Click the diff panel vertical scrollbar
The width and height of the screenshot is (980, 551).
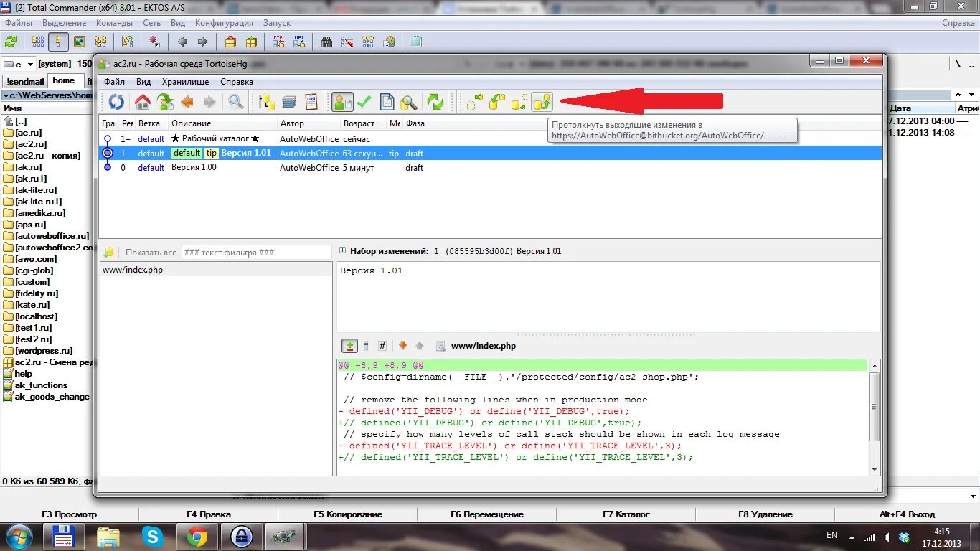click(874, 417)
